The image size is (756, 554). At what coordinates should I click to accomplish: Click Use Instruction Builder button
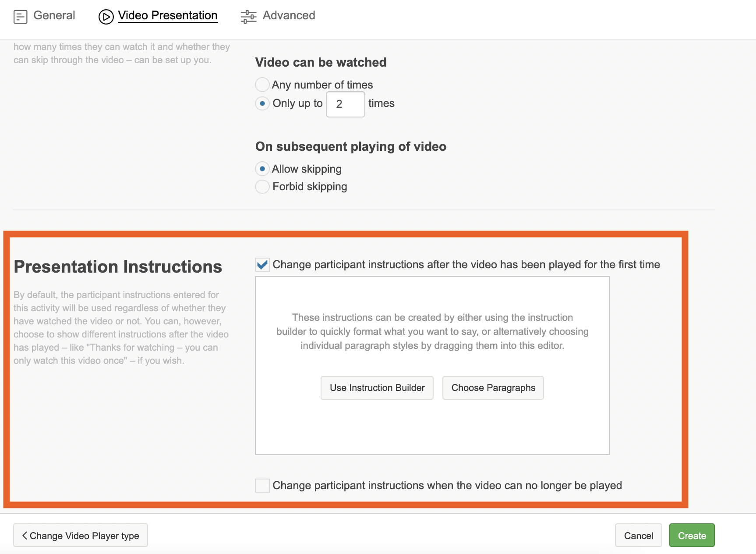[x=377, y=388]
